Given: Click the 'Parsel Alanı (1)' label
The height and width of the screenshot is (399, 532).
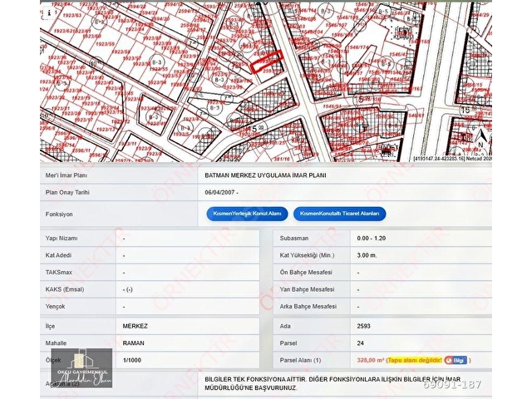Looking at the screenshot, I should coord(300,360).
